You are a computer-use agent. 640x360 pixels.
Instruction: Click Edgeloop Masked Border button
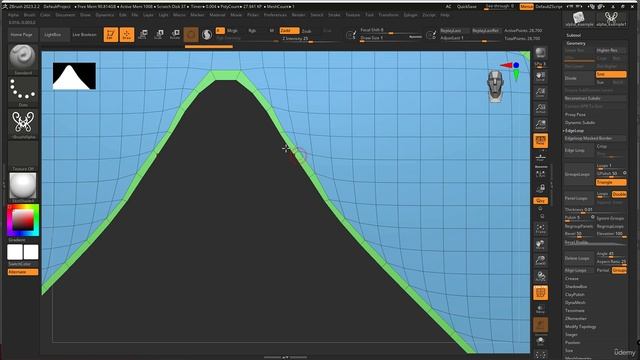(x=595, y=138)
